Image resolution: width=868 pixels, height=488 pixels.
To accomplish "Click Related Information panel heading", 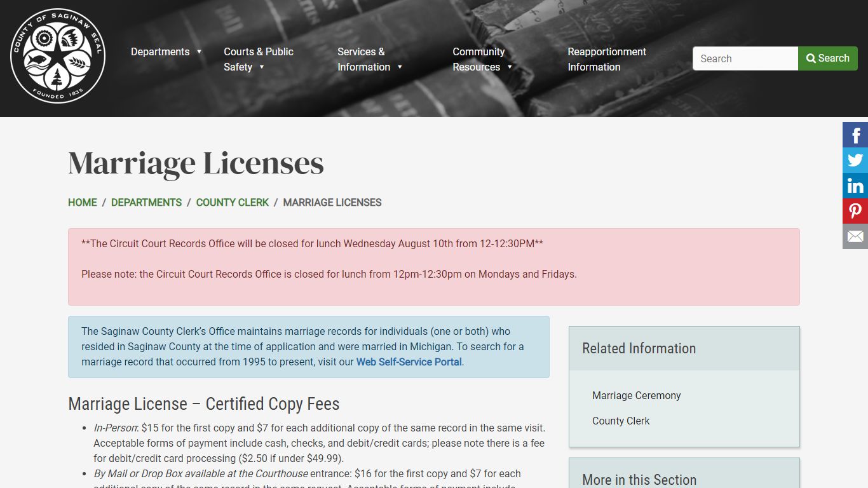I will 639,348.
